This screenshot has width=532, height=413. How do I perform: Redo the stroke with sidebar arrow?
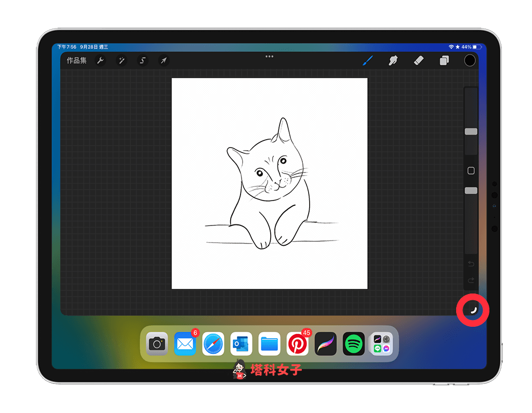tap(471, 281)
